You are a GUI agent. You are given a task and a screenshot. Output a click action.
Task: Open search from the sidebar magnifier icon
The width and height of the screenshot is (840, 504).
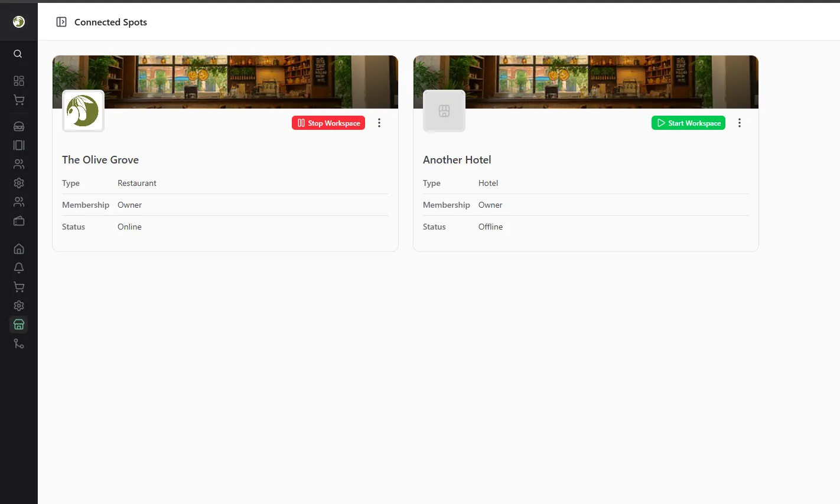point(18,54)
